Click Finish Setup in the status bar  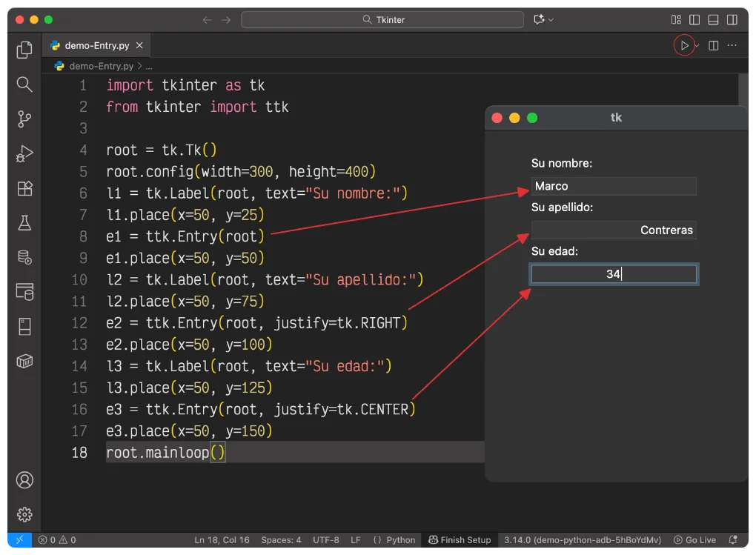pyautogui.click(x=460, y=540)
